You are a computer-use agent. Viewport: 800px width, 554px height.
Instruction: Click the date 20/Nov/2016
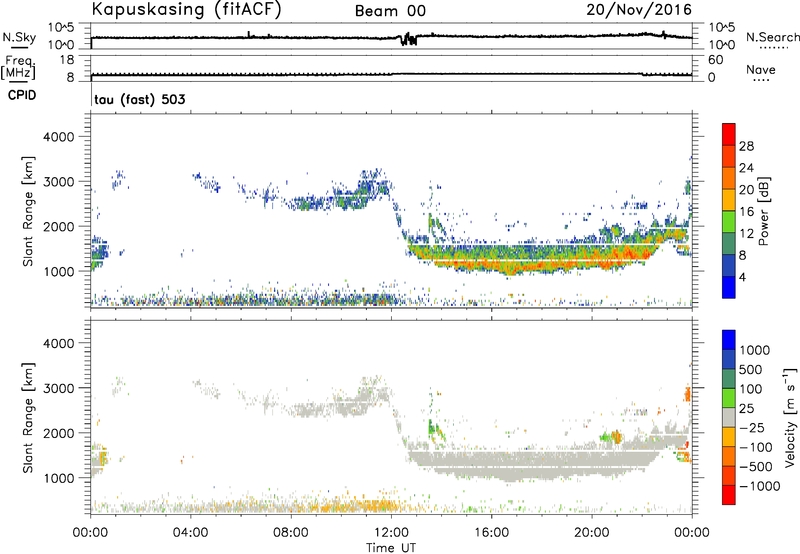639,10
